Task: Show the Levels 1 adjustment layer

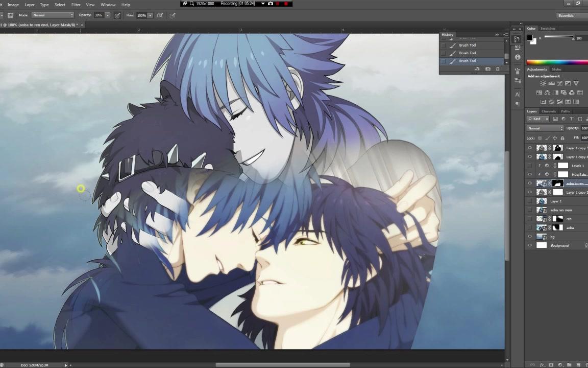Action: [530, 166]
